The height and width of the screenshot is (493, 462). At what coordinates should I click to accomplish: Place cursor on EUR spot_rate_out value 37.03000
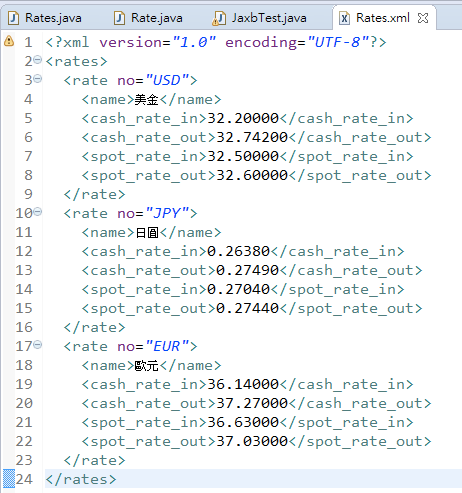pos(252,441)
